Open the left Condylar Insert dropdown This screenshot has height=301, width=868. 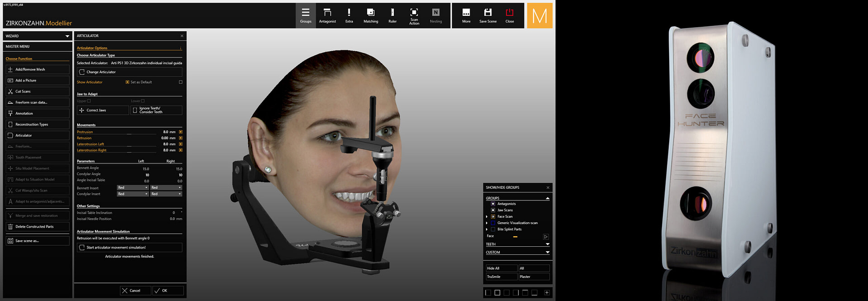133,194
